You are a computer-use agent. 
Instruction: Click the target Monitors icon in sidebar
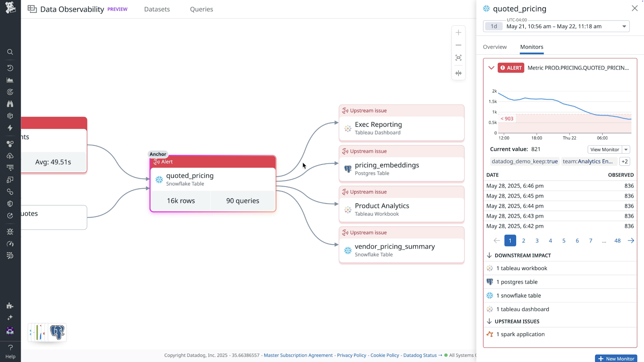click(10, 92)
